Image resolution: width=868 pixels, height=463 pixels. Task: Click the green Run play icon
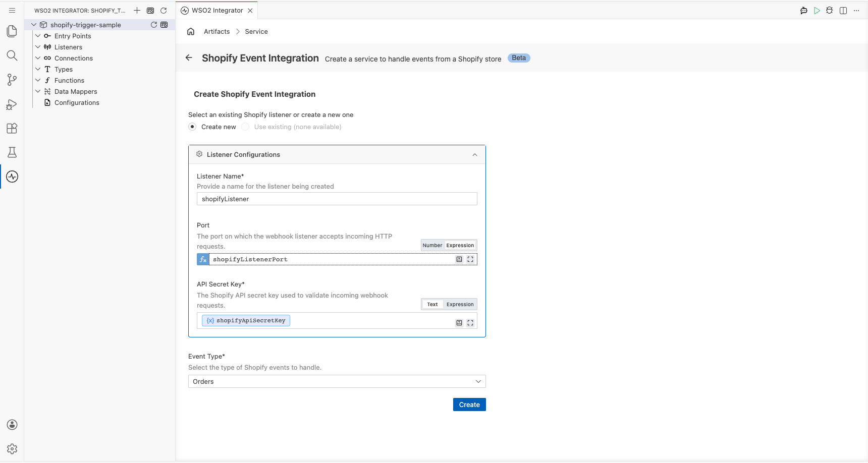pos(817,11)
